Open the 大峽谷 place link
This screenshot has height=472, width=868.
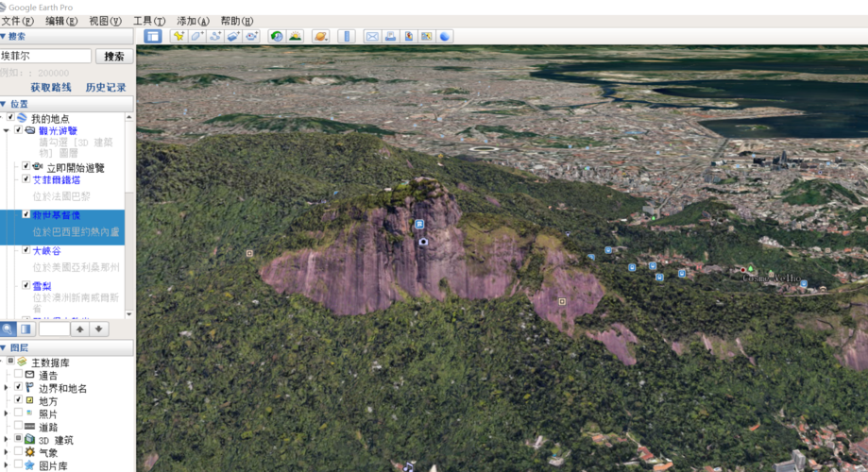(x=46, y=251)
